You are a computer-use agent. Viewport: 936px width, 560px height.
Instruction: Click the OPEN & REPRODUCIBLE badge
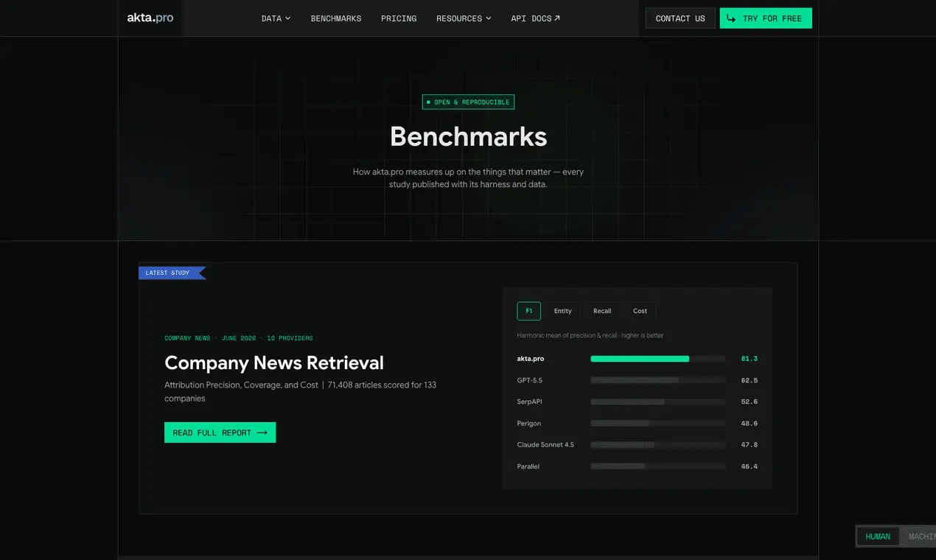click(x=468, y=102)
